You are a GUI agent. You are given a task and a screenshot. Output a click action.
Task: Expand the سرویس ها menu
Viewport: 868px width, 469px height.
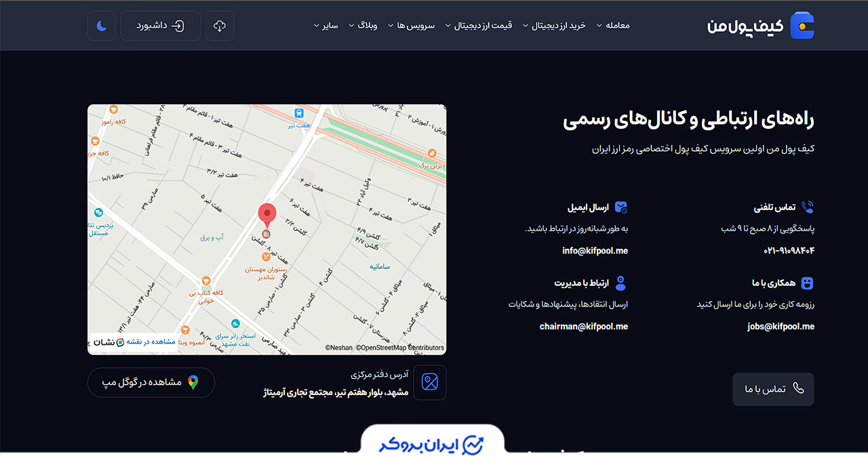(x=411, y=26)
